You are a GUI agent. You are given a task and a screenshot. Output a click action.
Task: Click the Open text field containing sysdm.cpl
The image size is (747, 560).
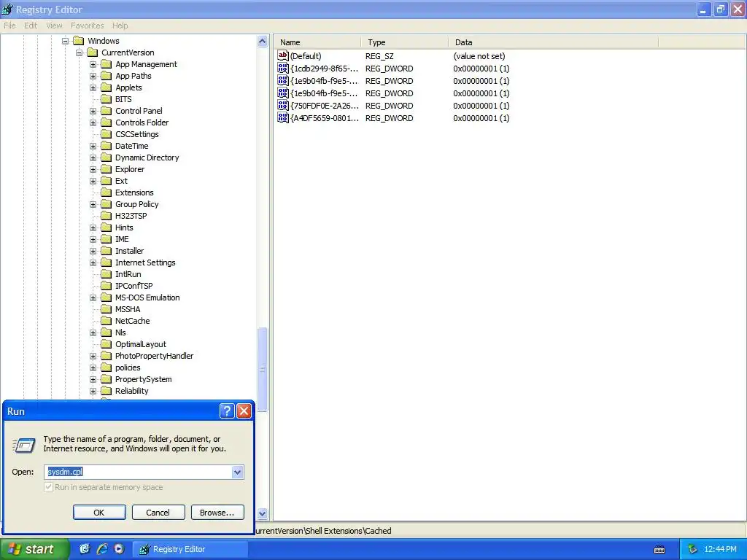[x=138, y=472]
